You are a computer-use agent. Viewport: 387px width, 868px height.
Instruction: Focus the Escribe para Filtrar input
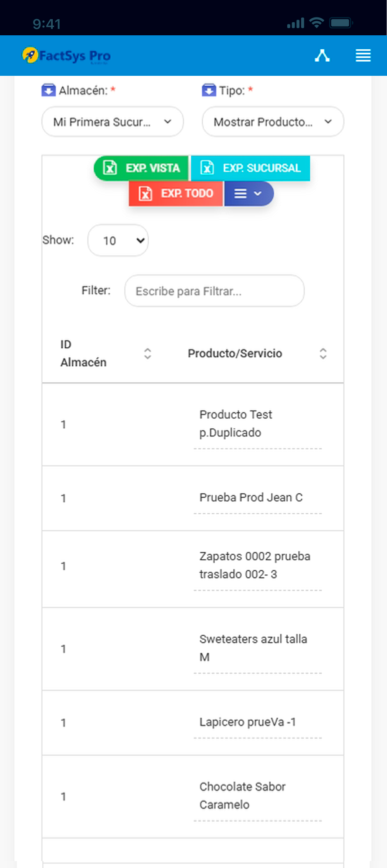coord(214,291)
